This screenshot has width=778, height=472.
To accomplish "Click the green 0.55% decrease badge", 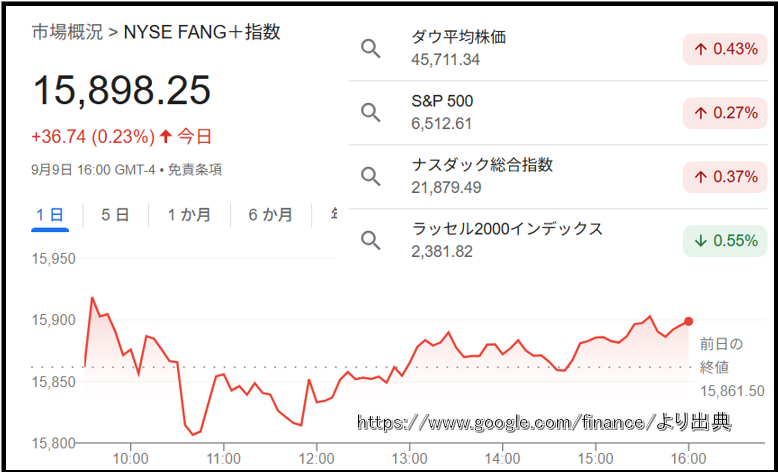I will click(725, 240).
